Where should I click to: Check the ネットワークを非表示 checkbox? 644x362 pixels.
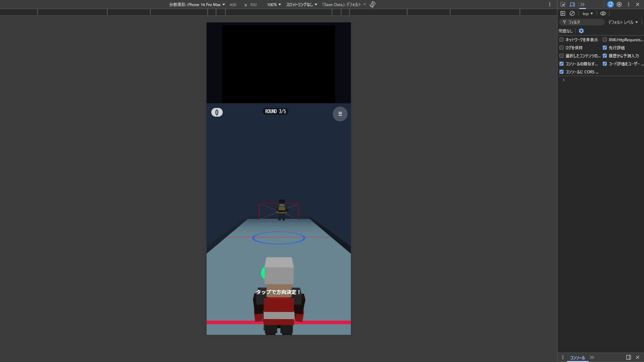click(x=561, y=40)
